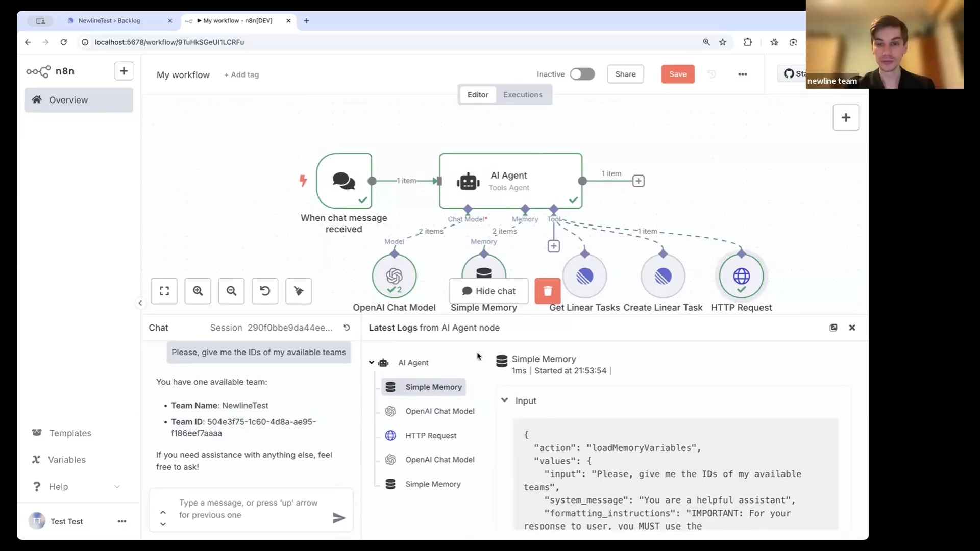Zoom in on the canvas
This screenshot has height=551, width=980.
pyautogui.click(x=198, y=291)
